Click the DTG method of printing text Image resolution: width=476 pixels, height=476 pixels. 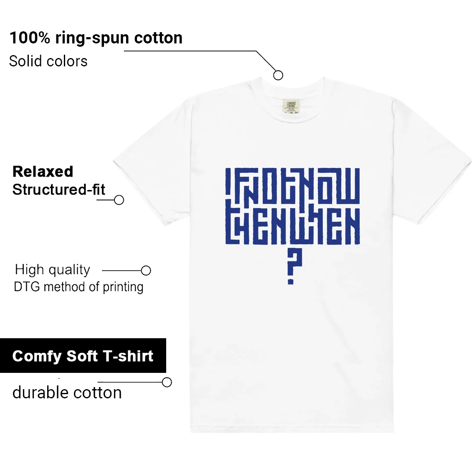point(78,287)
